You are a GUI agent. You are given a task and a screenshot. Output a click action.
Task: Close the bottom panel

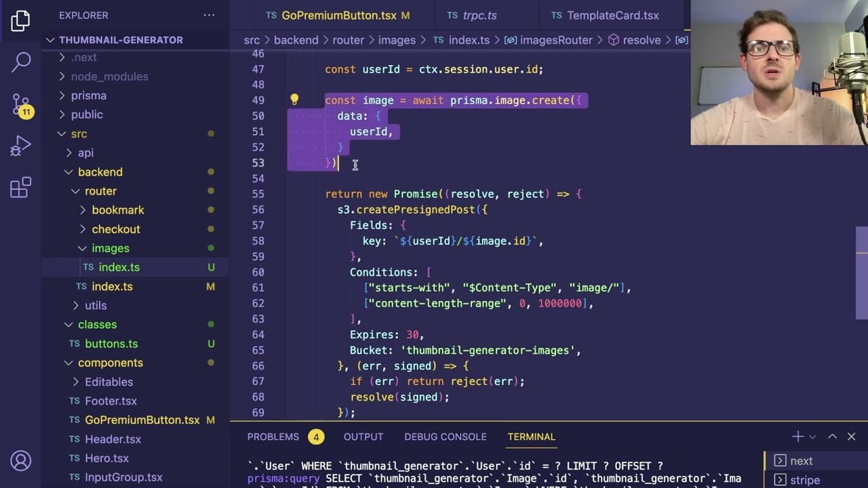[852, 436]
